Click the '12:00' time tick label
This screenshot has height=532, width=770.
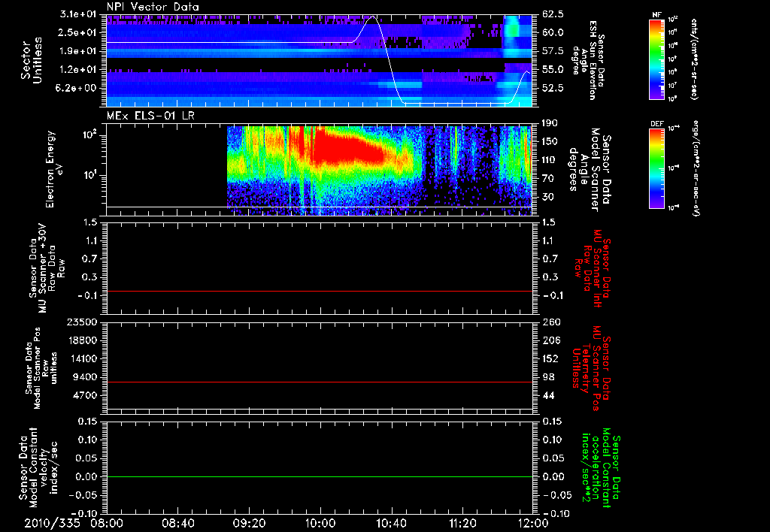coord(533,523)
